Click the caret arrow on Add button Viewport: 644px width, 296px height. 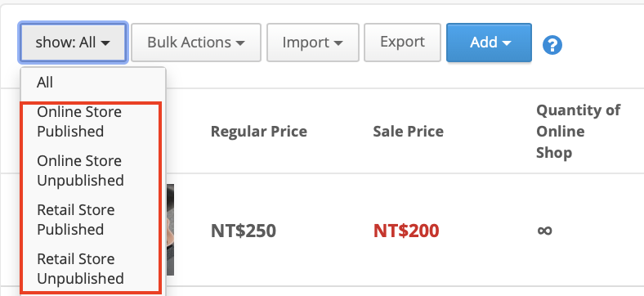(x=507, y=43)
